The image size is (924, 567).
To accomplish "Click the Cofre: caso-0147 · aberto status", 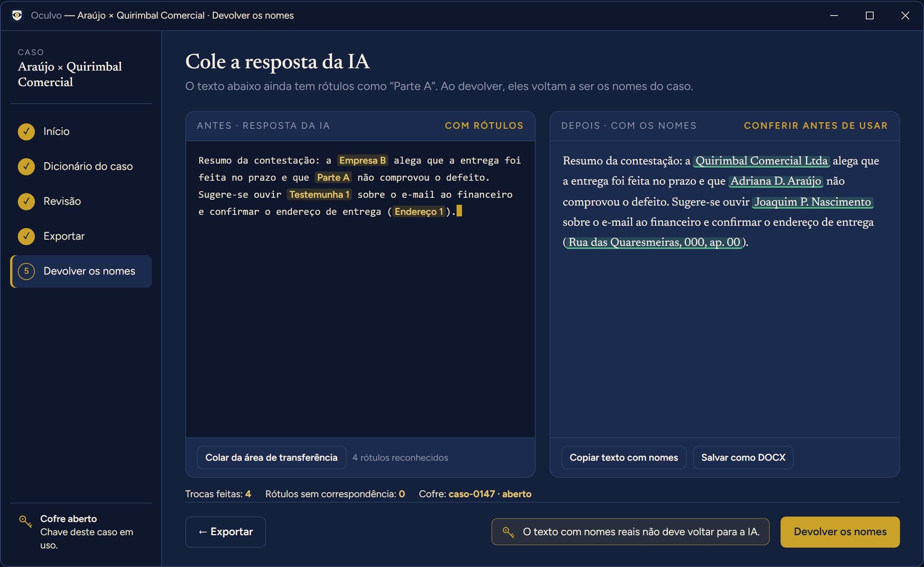I will coord(475,494).
